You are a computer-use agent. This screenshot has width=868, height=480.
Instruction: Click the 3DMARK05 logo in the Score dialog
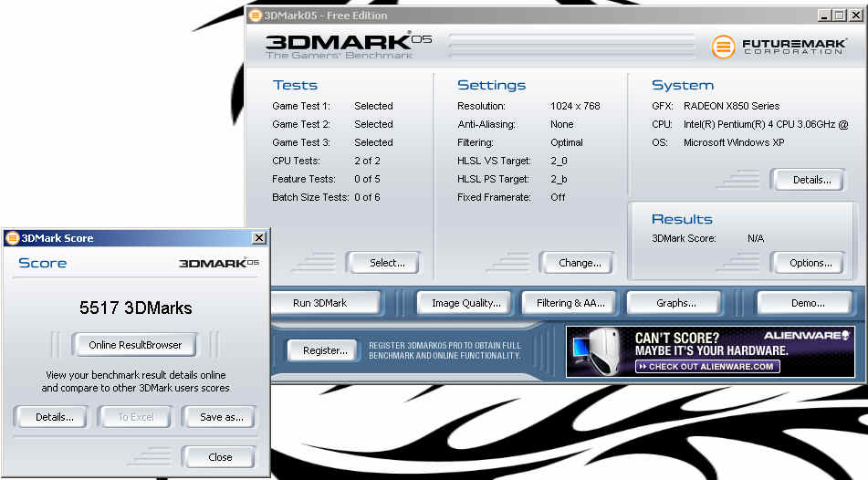[219, 263]
